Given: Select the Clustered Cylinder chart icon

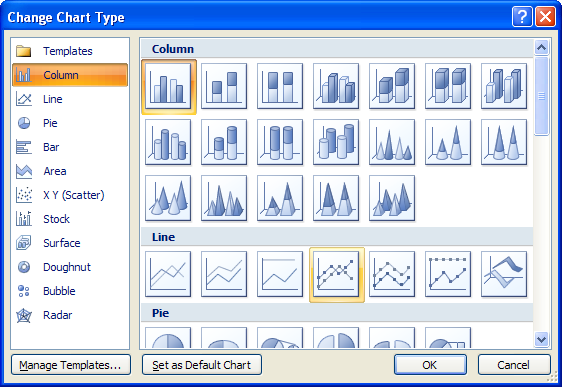Looking at the screenshot, I should tap(168, 142).
